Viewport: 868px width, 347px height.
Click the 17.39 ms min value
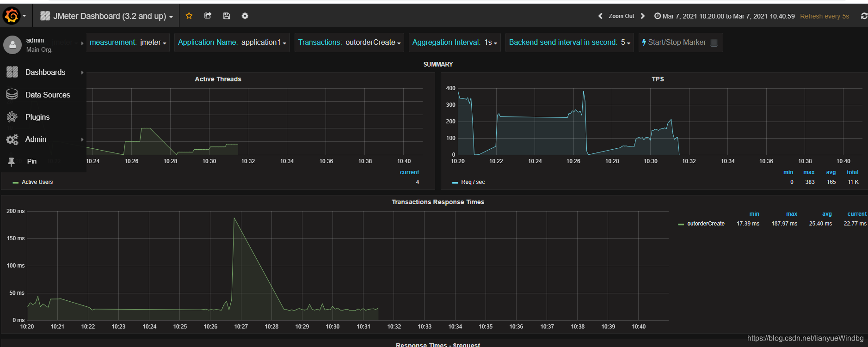click(748, 224)
